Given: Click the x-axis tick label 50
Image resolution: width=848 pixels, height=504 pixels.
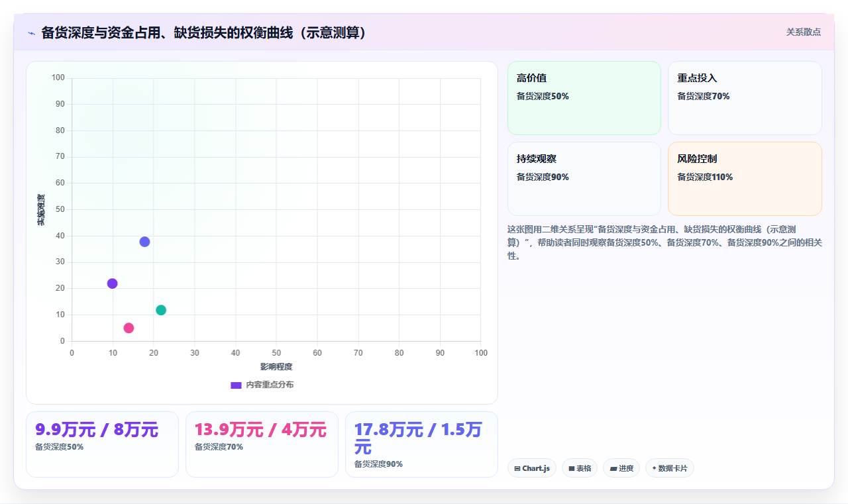Looking at the screenshot, I should click(276, 353).
